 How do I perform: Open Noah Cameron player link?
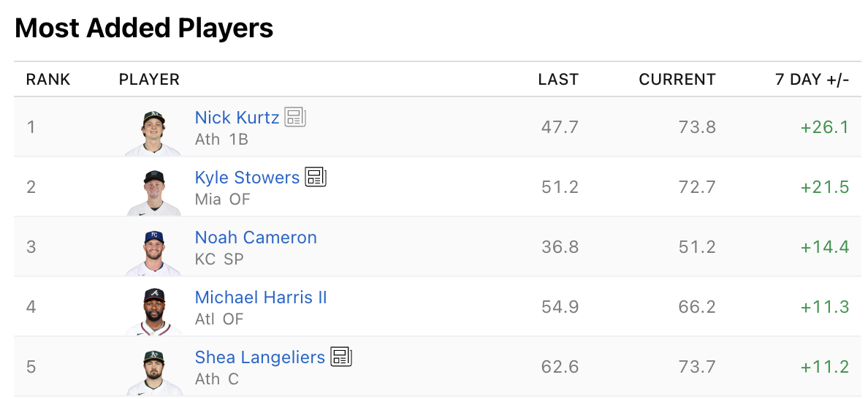[x=256, y=237]
